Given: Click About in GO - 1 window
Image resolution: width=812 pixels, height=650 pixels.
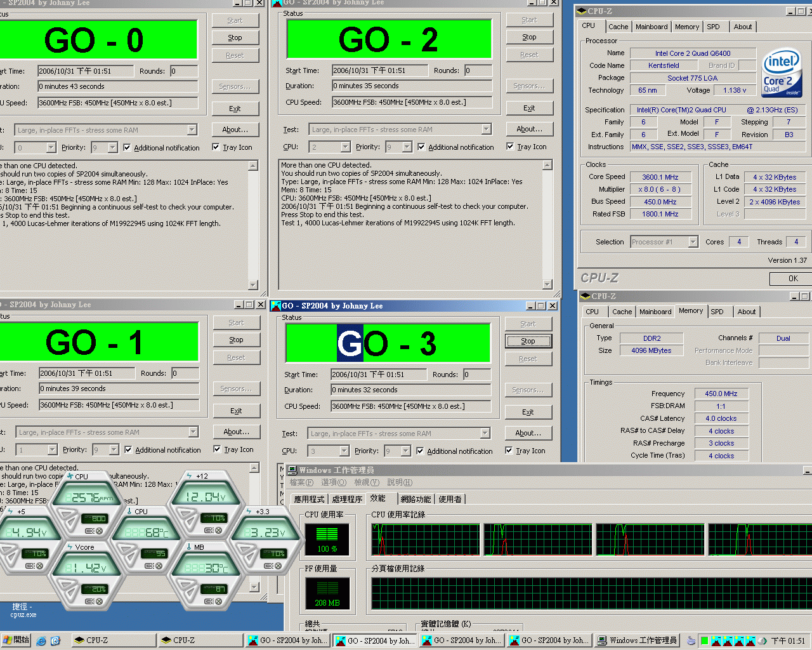Looking at the screenshot, I should [237, 432].
